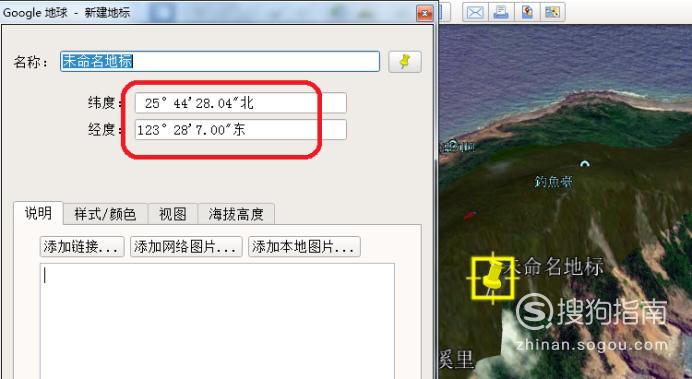Image resolution: width=692 pixels, height=379 pixels.
Task: Click the Print toolbar icon
Action: coord(501,12)
